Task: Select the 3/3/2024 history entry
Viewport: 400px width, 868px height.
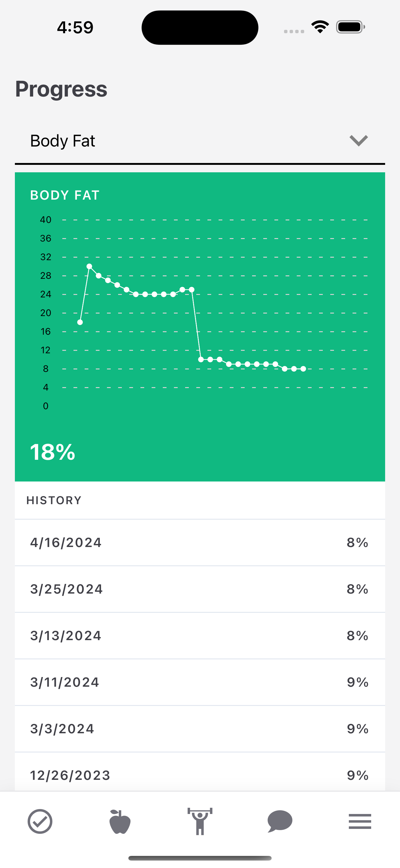Action: 200,729
